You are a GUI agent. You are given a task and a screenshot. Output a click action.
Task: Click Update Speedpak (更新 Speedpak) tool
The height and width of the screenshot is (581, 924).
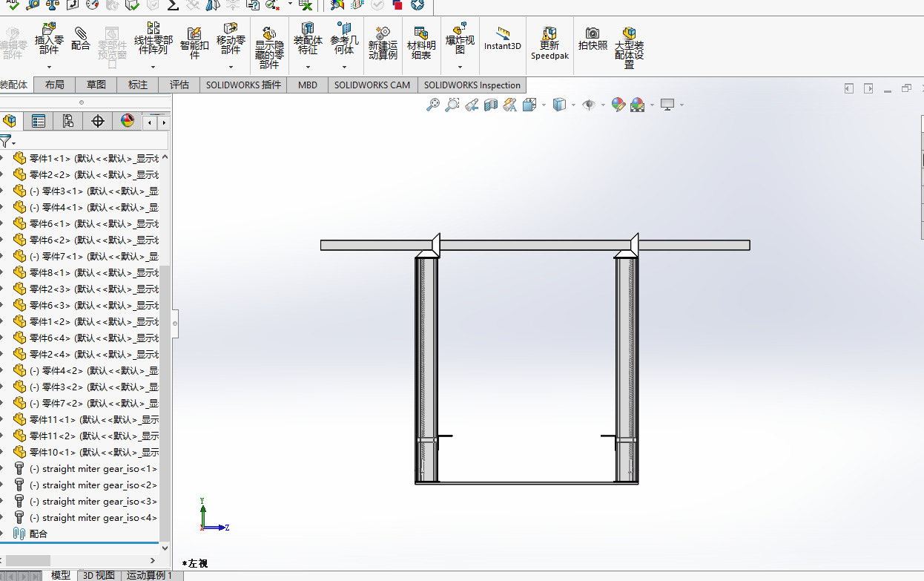tap(550, 43)
